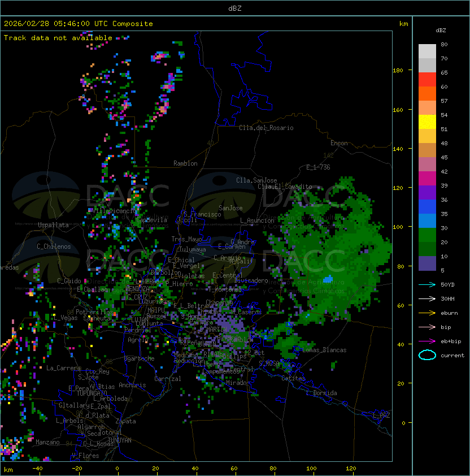Viewport: 470px width, 476px height.
Task: Pick the mauve pink 42-45 dBZ swatch
Action: (427, 165)
